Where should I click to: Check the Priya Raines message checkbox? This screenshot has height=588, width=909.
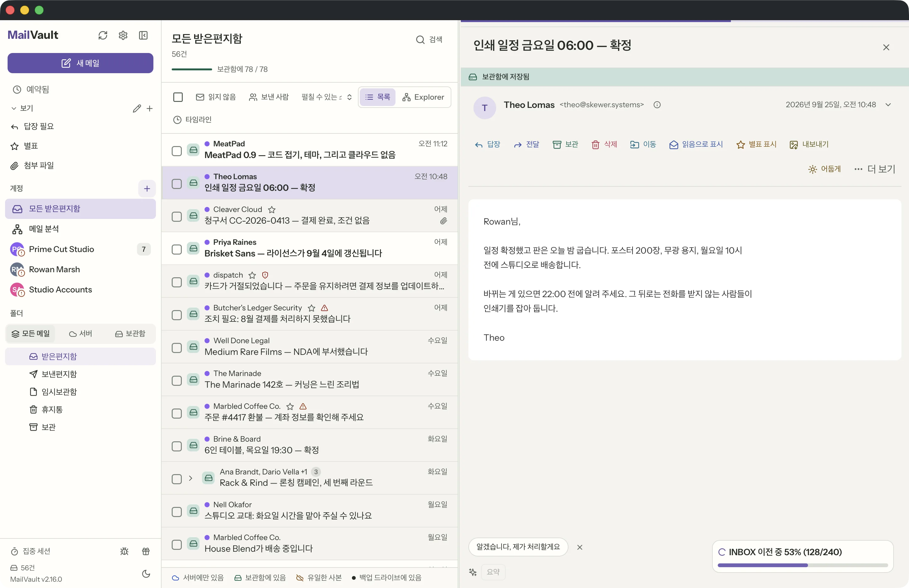pos(176,249)
